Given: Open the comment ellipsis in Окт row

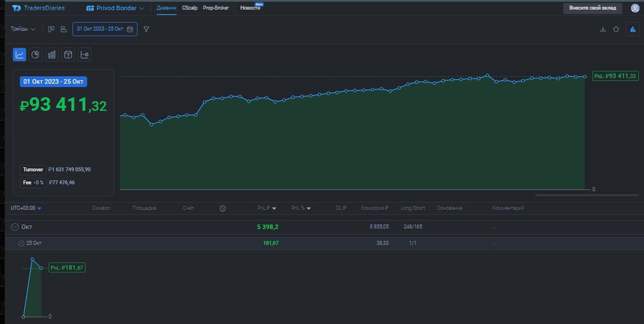Looking at the screenshot, I should pyautogui.click(x=494, y=227).
